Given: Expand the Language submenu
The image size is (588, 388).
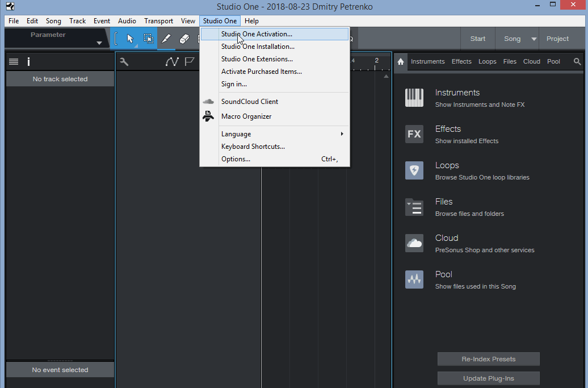Looking at the screenshot, I should pyautogui.click(x=275, y=134).
